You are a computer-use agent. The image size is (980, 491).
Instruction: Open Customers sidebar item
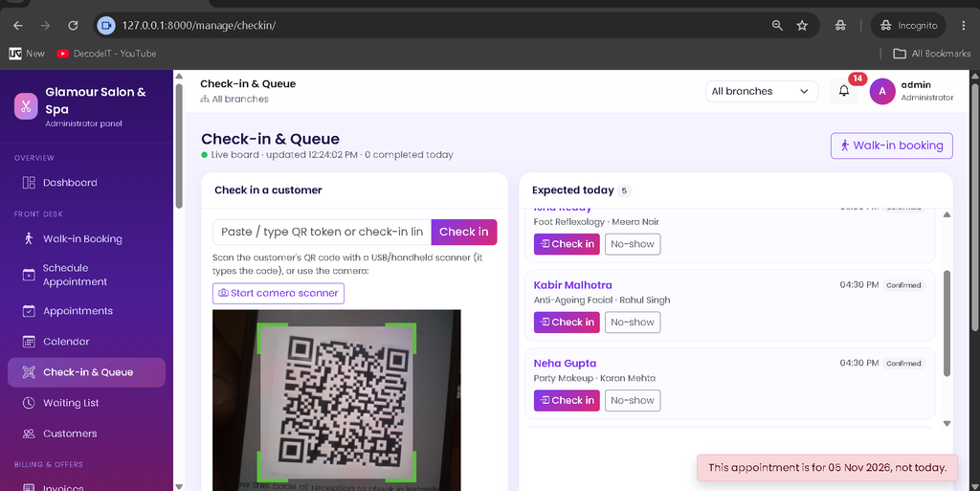[86, 434]
